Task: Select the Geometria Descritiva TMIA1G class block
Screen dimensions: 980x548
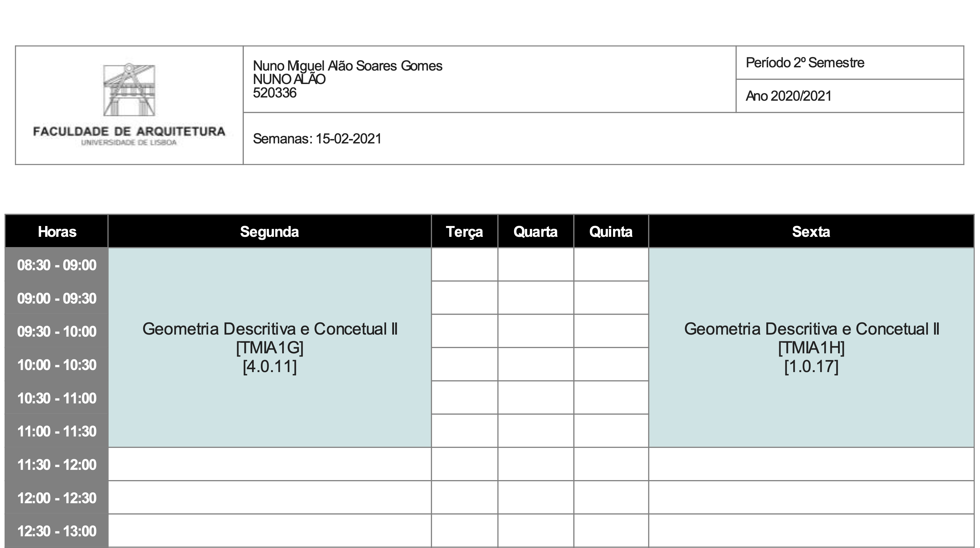Action: pyautogui.click(x=269, y=347)
